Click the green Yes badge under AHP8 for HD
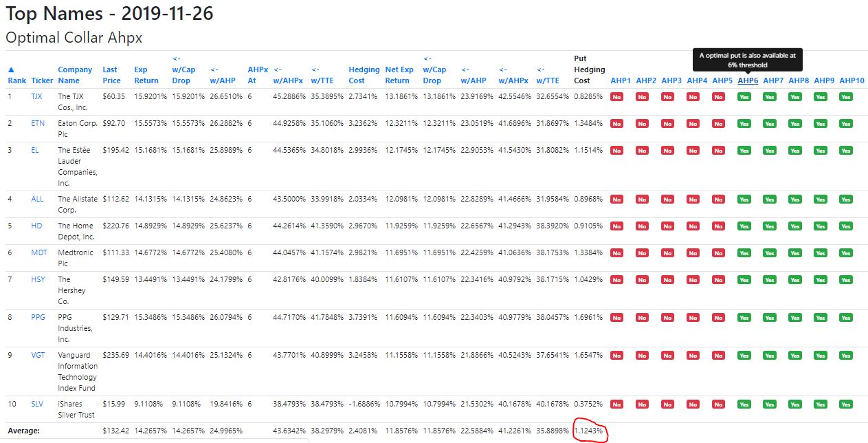Image resolution: width=868 pixels, height=443 pixels. pyautogui.click(x=795, y=226)
